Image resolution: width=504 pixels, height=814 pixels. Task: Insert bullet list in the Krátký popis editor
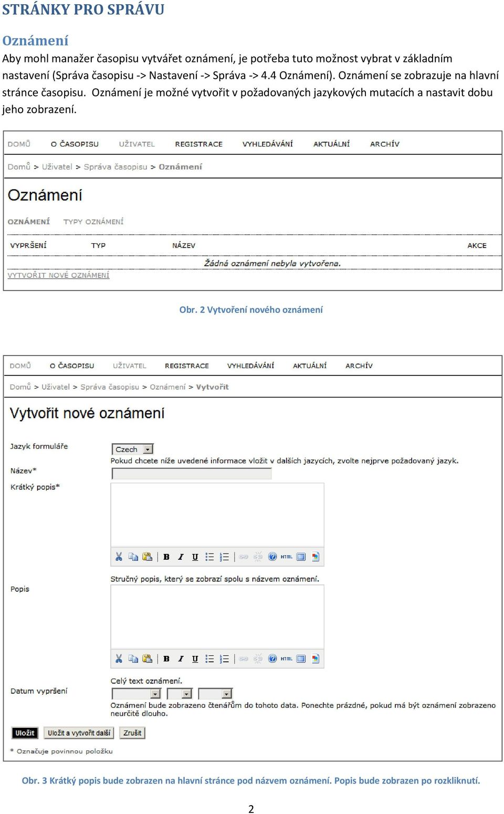point(209,557)
